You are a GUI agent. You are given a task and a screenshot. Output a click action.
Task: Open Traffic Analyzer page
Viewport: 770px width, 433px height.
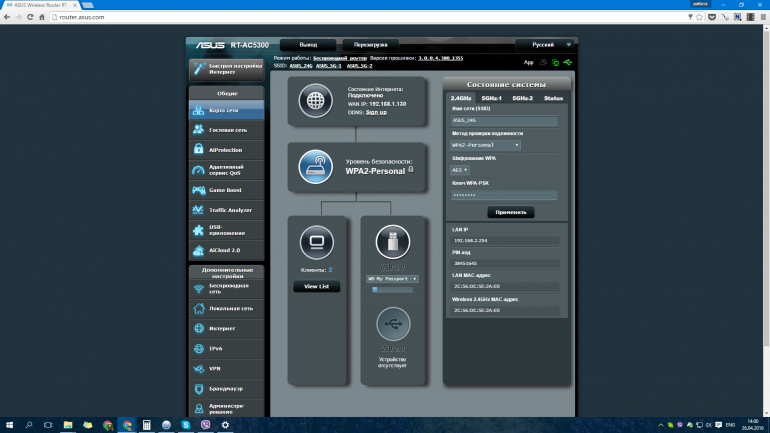(226, 210)
